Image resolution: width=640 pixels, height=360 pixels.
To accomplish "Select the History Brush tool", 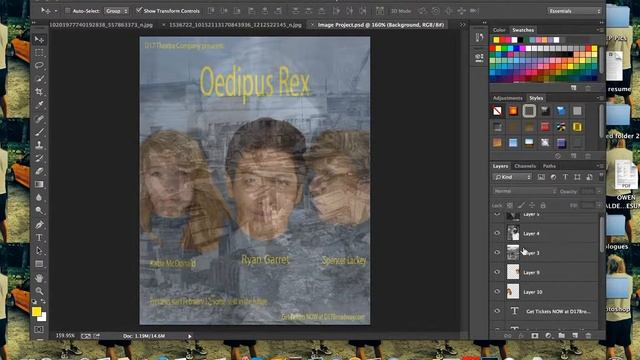I will point(39,158).
